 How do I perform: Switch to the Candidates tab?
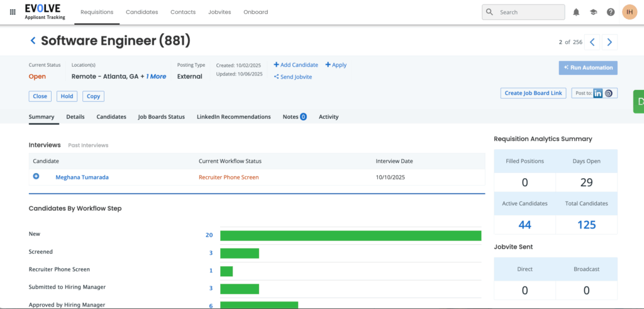point(111,117)
